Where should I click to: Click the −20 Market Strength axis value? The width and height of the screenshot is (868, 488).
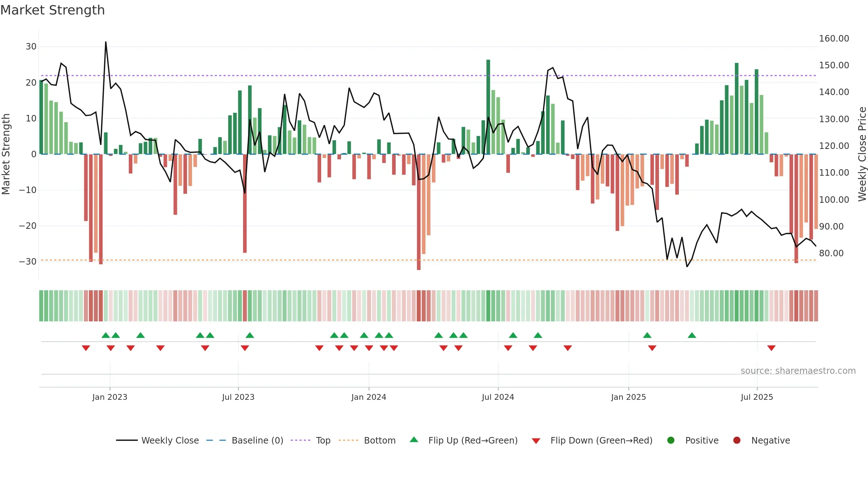point(28,226)
